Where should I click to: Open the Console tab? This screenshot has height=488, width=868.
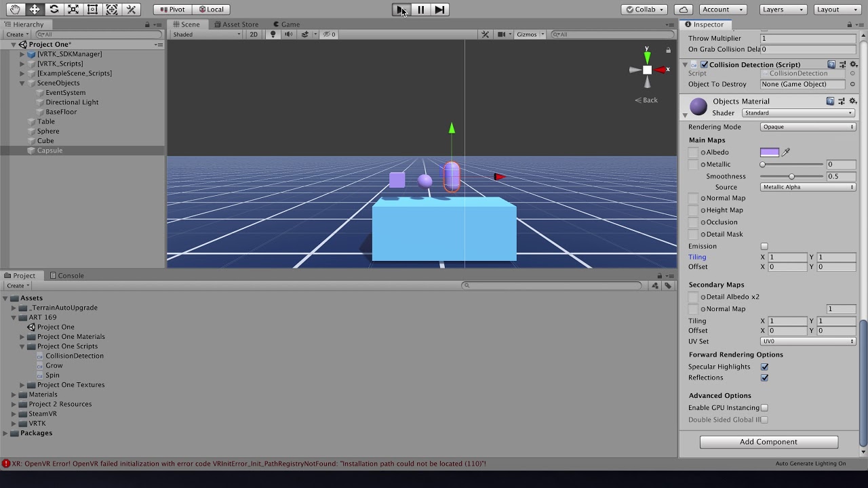tap(66, 276)
